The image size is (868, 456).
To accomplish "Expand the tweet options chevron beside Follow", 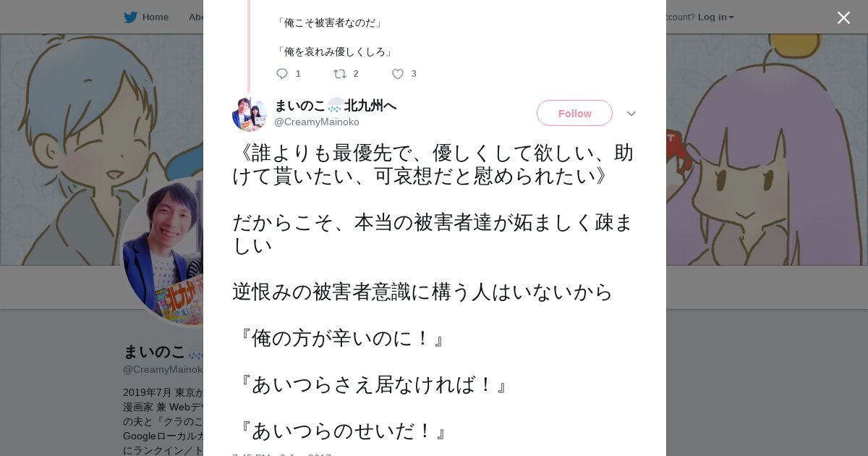I will pos(631,114).
